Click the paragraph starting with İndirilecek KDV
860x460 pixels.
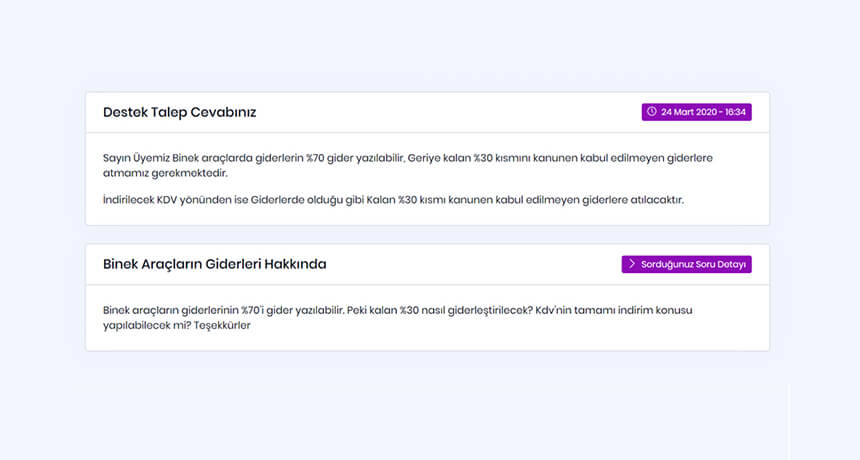pyautogui.click(x=393, y=199)
